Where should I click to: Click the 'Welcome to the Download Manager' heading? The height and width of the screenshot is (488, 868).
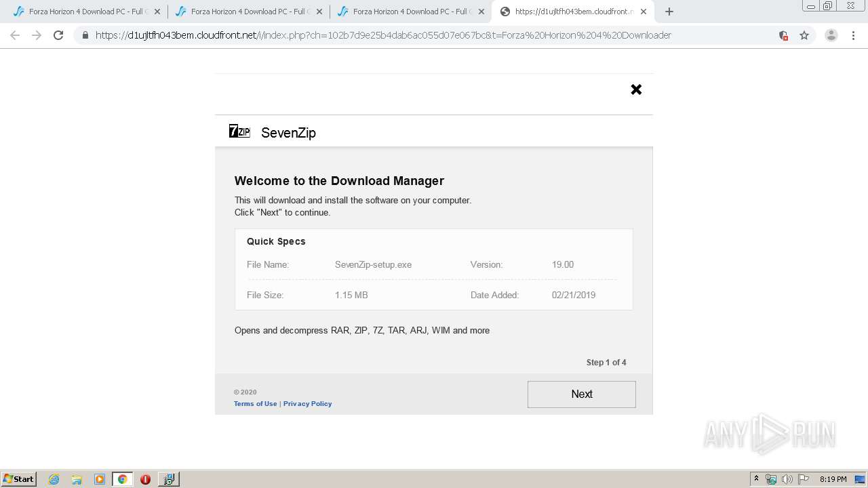pos(339,181)
